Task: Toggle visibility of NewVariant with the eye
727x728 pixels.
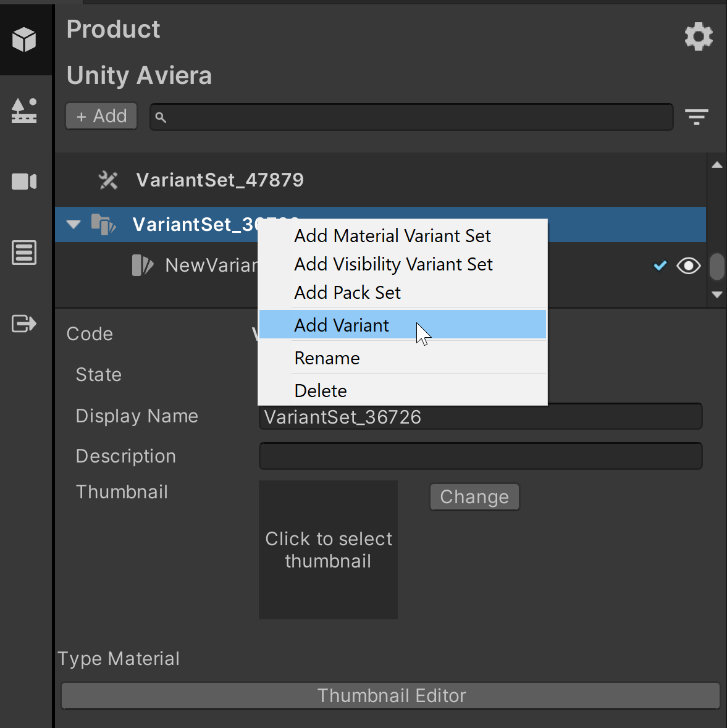Action: [688, 266]
